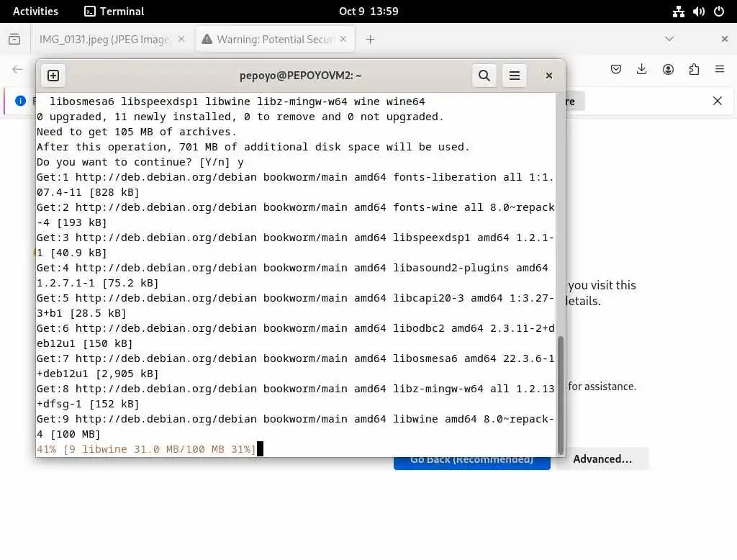Click the power icon in top bar
The image size is (737, 560).
coord(719,12)
